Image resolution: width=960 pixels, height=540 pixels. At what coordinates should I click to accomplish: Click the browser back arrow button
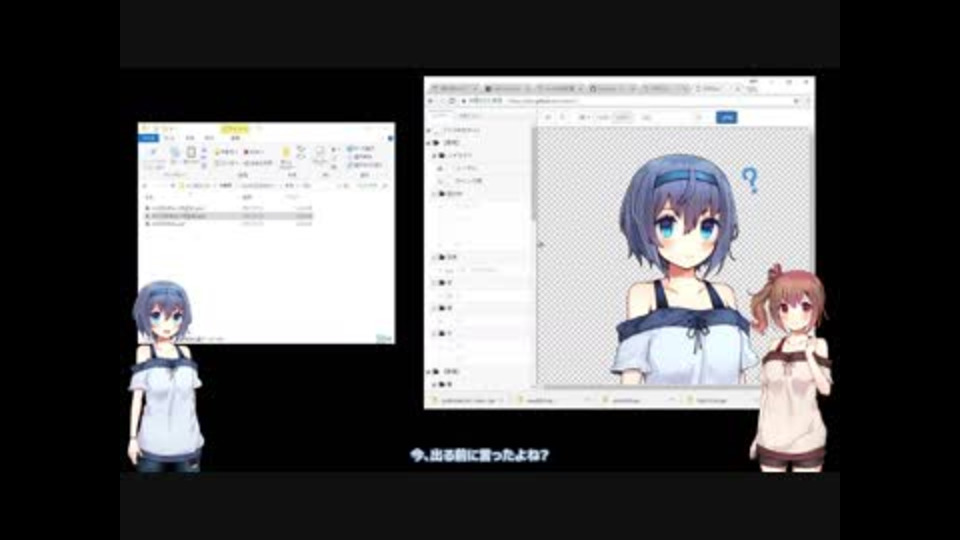tap(431, 101)
